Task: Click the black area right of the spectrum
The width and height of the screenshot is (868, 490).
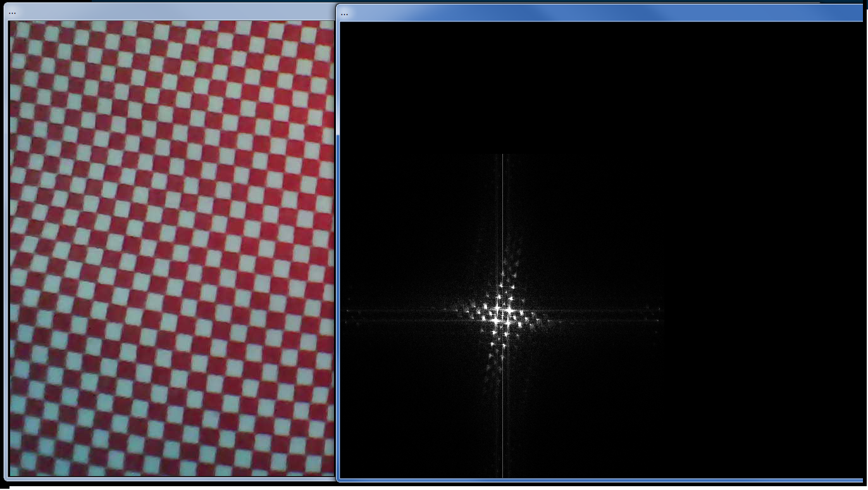Action: (759, 285)
